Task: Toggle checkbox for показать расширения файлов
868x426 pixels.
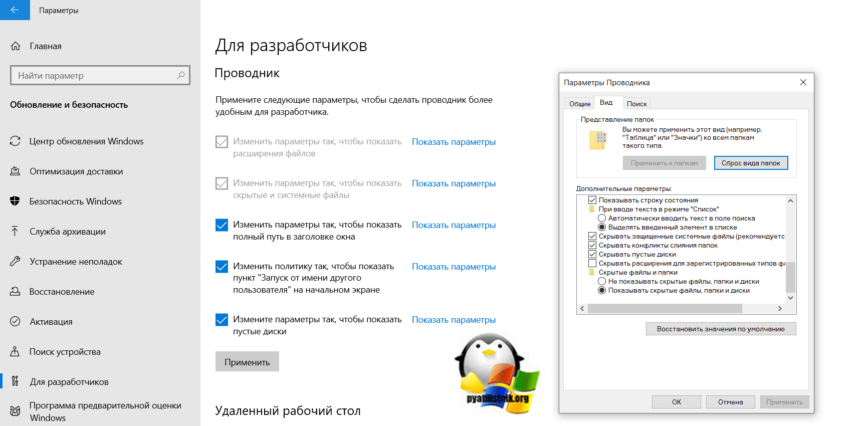Action: click(222, 142)
